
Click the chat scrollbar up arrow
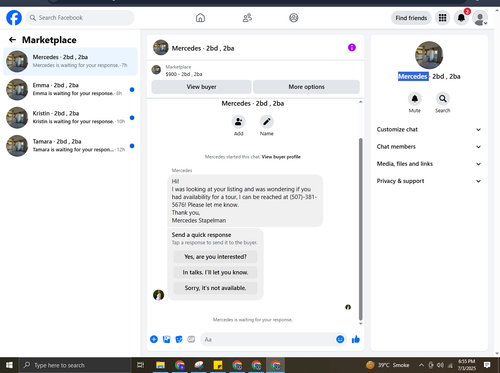click(x=360, y=102)
